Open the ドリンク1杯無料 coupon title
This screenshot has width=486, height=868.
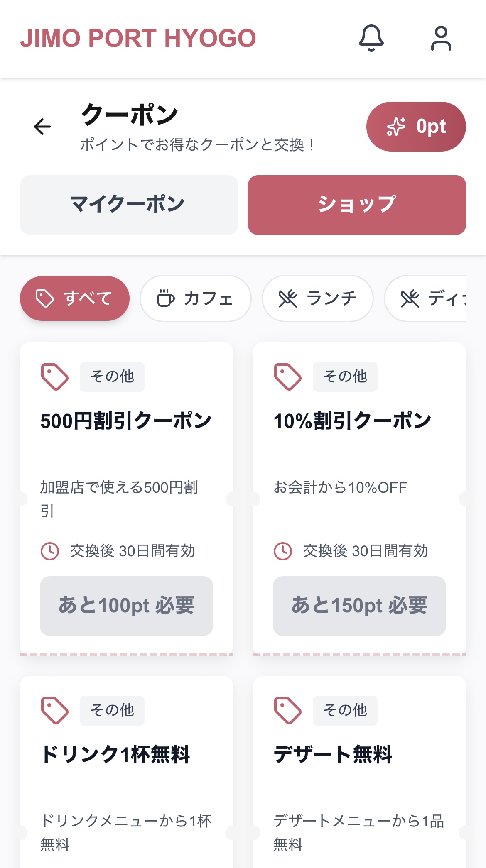click(x=115, y=754)
